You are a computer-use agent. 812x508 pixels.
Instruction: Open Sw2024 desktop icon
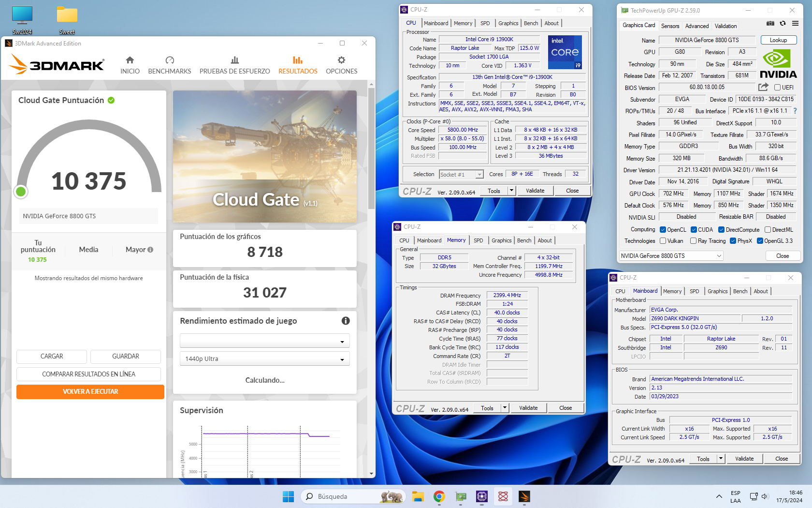pyautogui.click(x=22, y=20)
